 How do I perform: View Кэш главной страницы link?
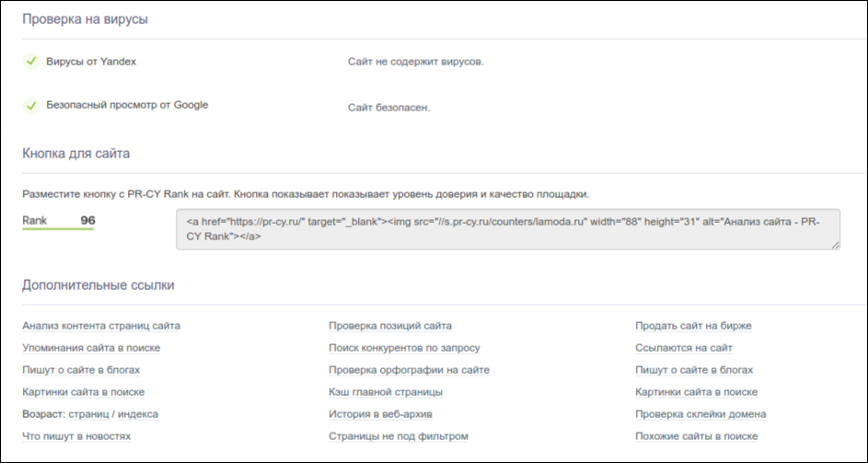point(386,392)
